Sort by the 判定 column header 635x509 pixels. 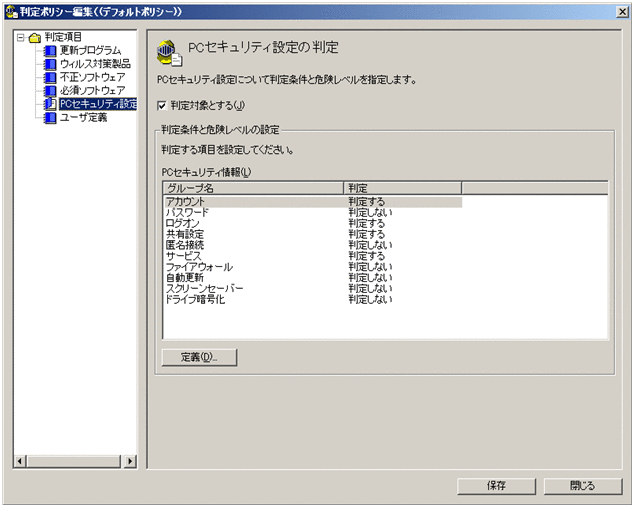(403, 188)
